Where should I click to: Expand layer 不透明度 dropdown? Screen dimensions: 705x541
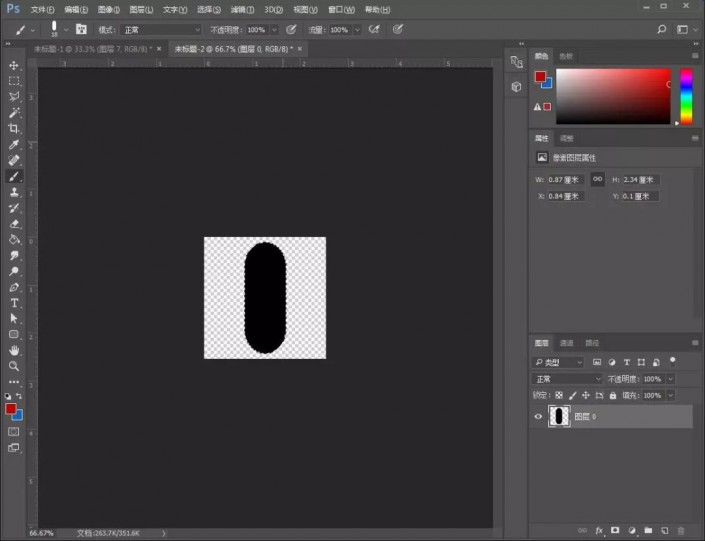tap(670, 379)
